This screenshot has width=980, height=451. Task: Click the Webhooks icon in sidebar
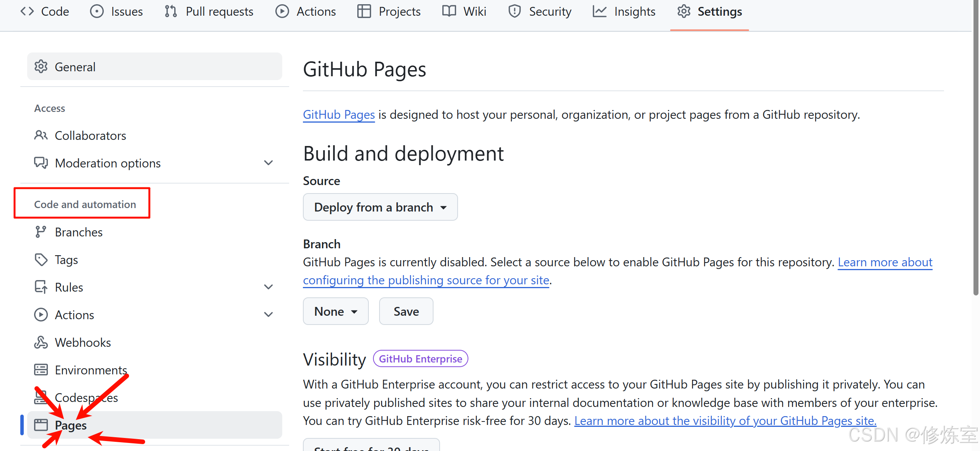(41, 342)
